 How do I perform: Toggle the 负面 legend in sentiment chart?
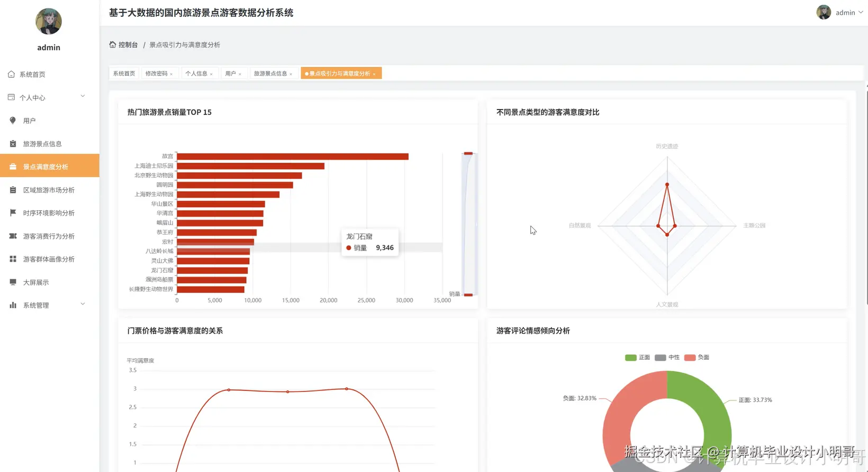(x=697, y=358)
